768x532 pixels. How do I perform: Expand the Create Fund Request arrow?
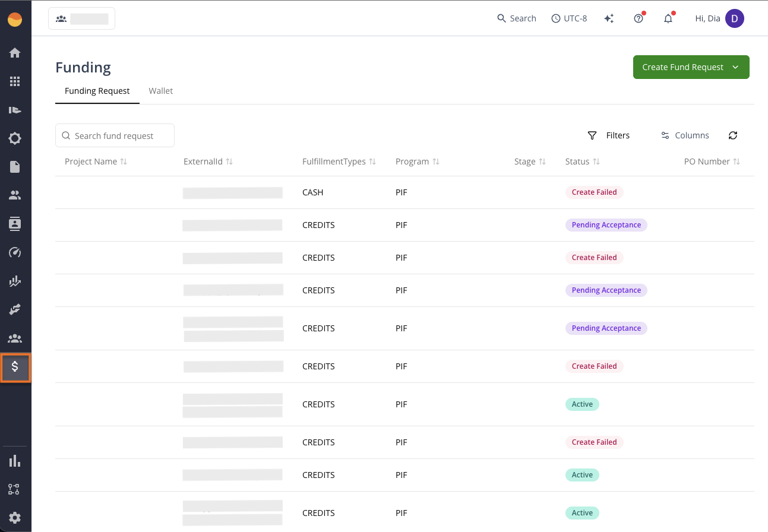coord(735,67)
